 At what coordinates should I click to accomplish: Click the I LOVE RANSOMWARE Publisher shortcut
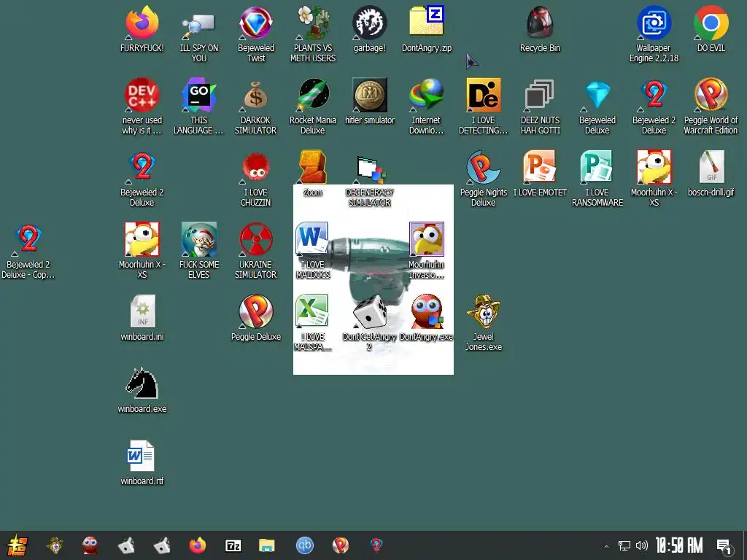coord(597,179)
